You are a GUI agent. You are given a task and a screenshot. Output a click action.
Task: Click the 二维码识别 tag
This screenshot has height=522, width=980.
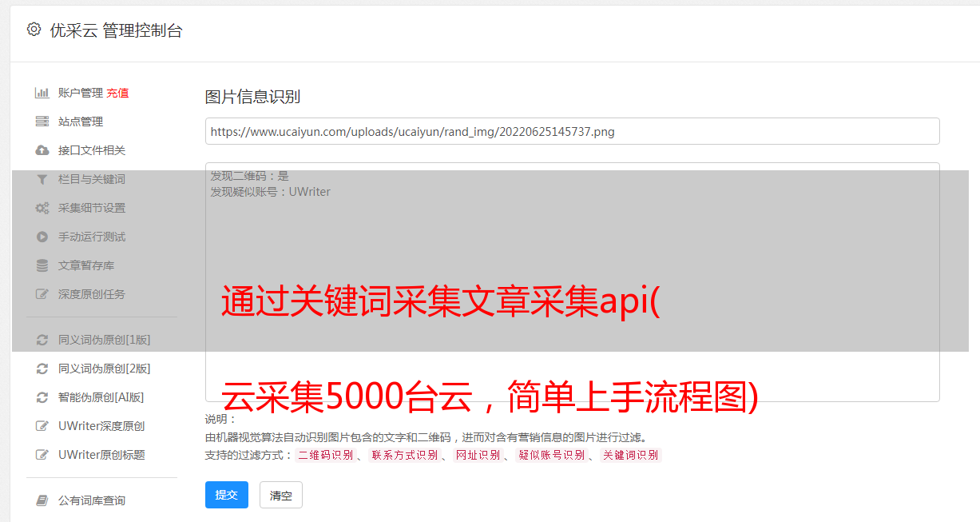(326, 455)
